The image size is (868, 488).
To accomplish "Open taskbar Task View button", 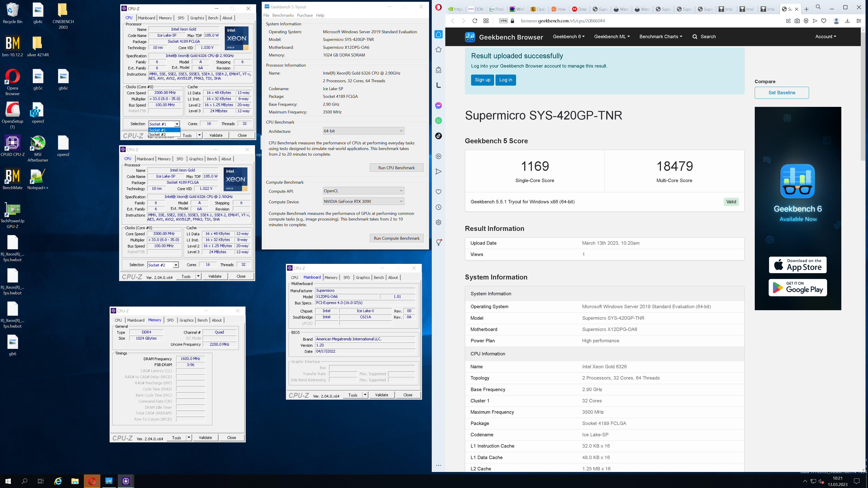I will pos(40,481).
